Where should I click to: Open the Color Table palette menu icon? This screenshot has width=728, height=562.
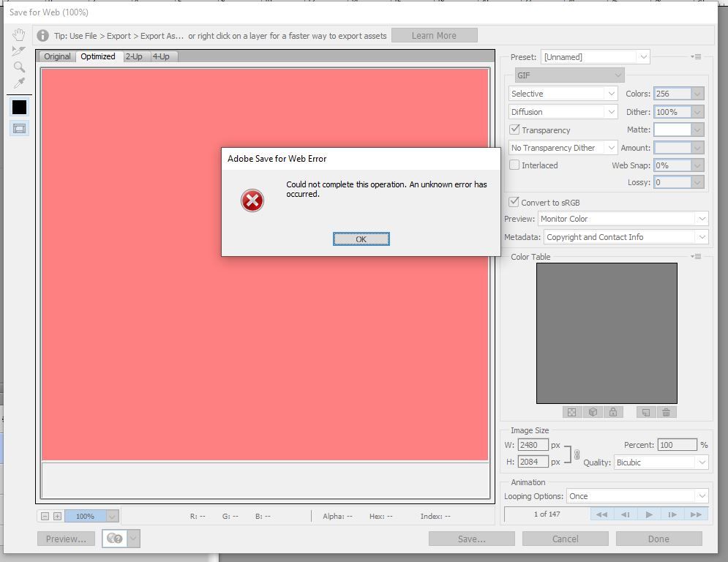(696, 256)
